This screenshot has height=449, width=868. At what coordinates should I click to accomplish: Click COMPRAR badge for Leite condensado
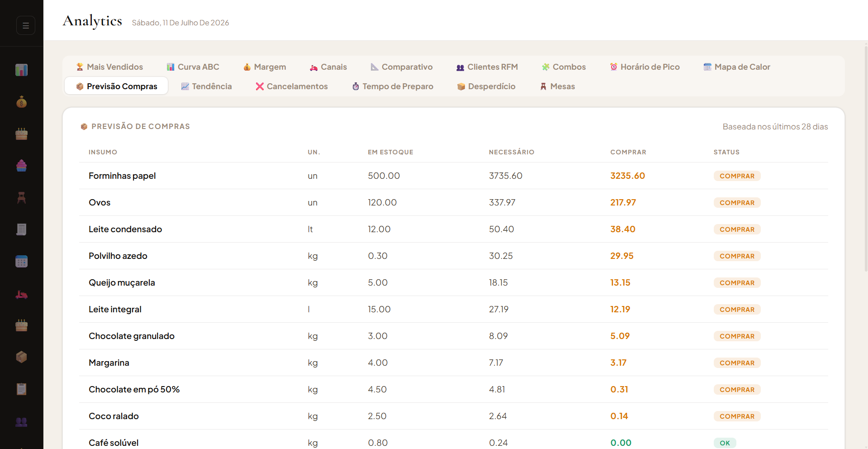point(737,229)
